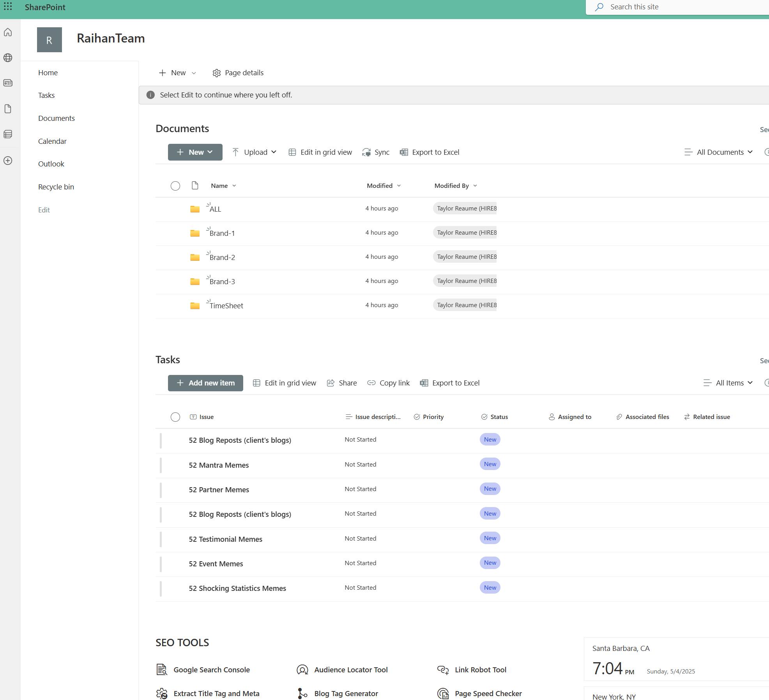769x700 pixels.
Task: Open the All Items view selector
Action: pos(728,383)
